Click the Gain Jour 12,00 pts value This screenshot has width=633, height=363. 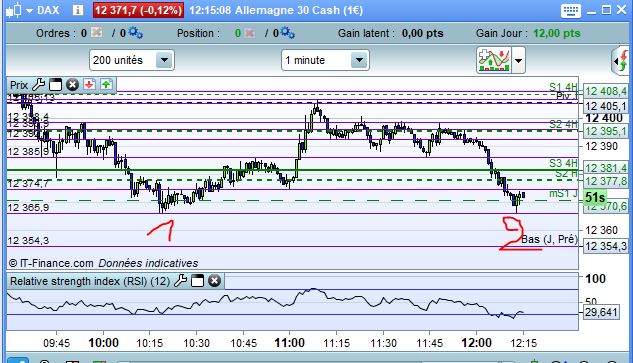click(x=556, y=33)
